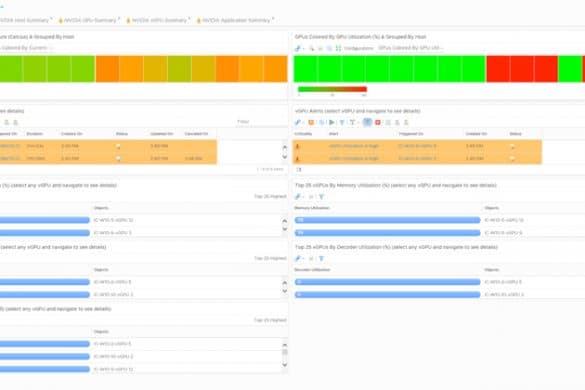The height and width of the screenshot is (390, 585).
Task: Open the wrench actions menu in GPU Utilization heatmap
Action: 298,49
